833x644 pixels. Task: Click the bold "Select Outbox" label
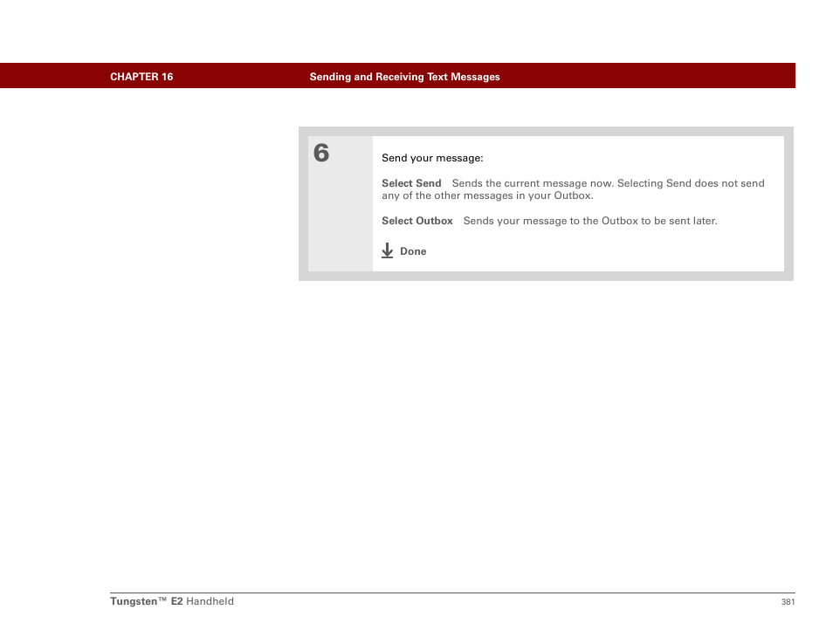(x=417, y=221)
